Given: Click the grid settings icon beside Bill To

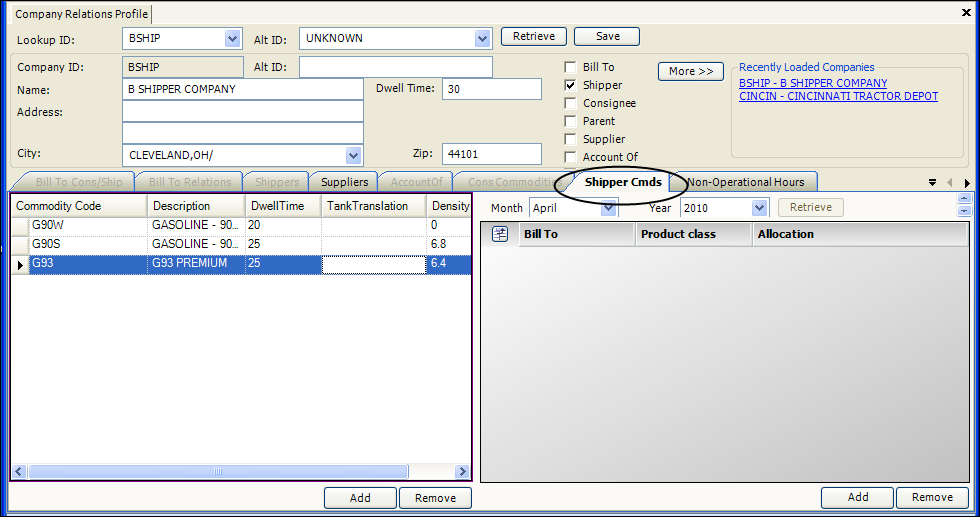Looking at the screenshot, I should pyautogui.click(x=500, y=234).
